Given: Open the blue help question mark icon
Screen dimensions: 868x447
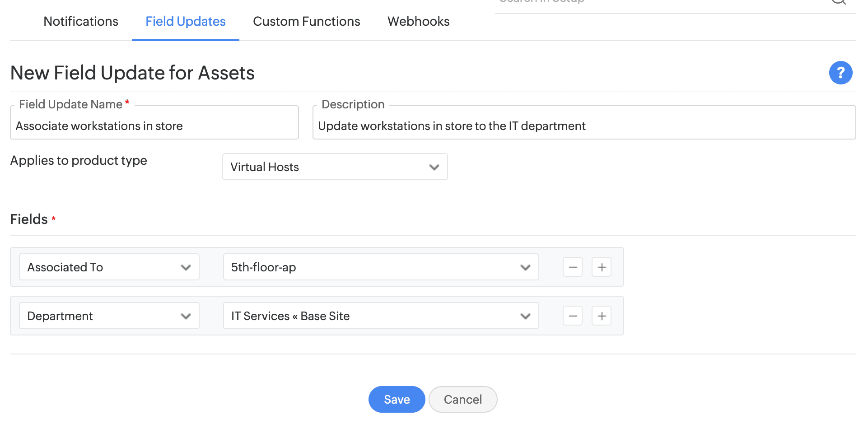Looking at the screenshot, I should [840, 73].
